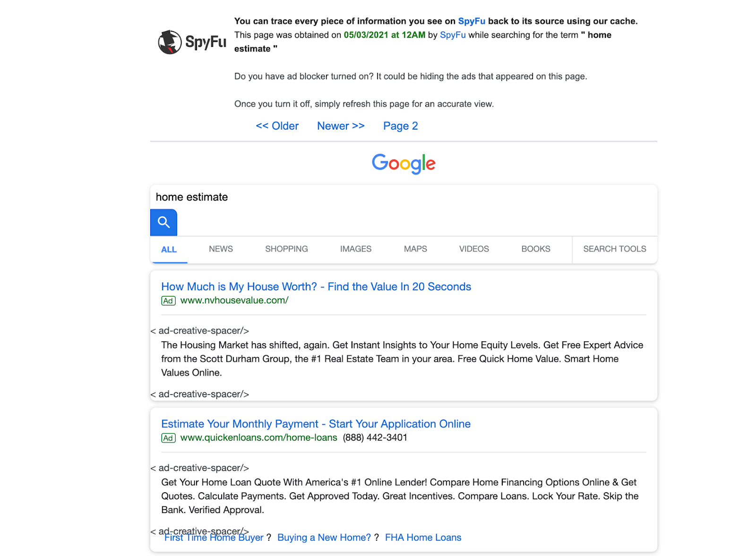Image resolution: width=756 pixels, height=556 pixels.
Task: Click the SpyFu link in the bold header line
Action: coord(472,21)
